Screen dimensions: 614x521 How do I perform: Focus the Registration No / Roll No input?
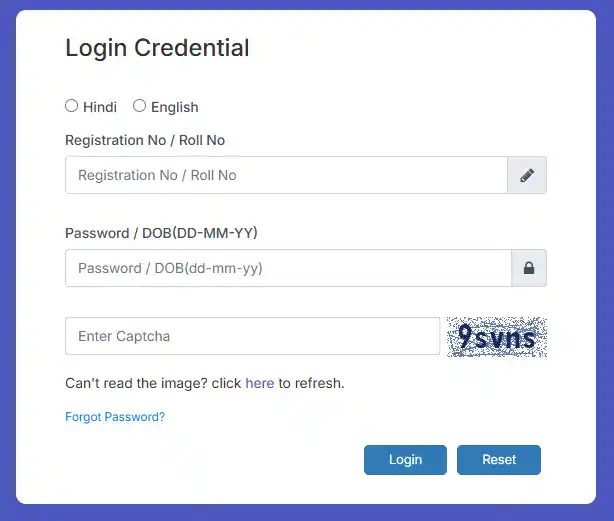coord(286,175)
